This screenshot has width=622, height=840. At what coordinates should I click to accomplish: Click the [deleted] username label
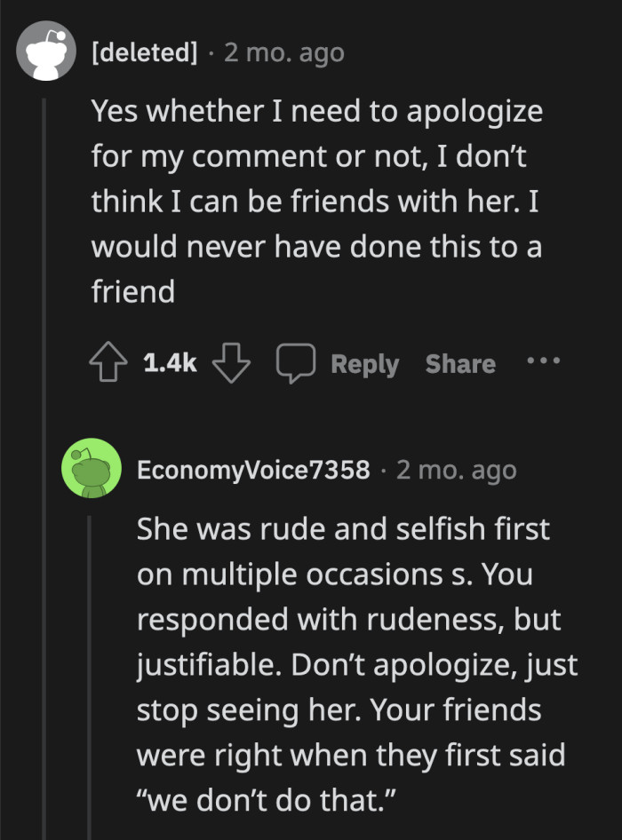pos(145,52)
